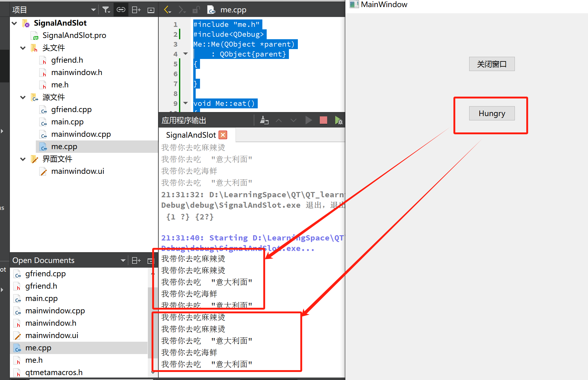Click the 21:31:40 Starting output line

pyautogui.click(x=252, y=238)
